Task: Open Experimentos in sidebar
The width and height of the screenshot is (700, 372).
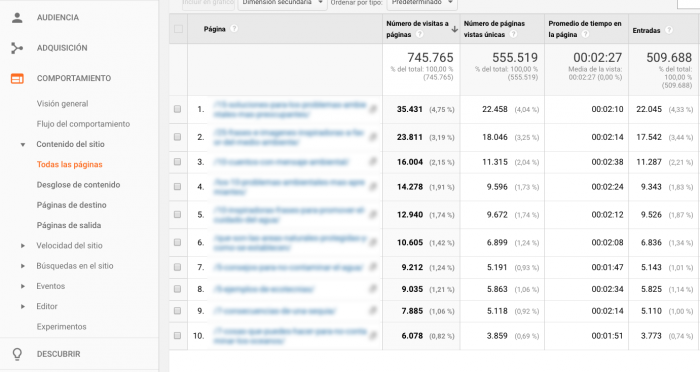Action: [62, 327]
